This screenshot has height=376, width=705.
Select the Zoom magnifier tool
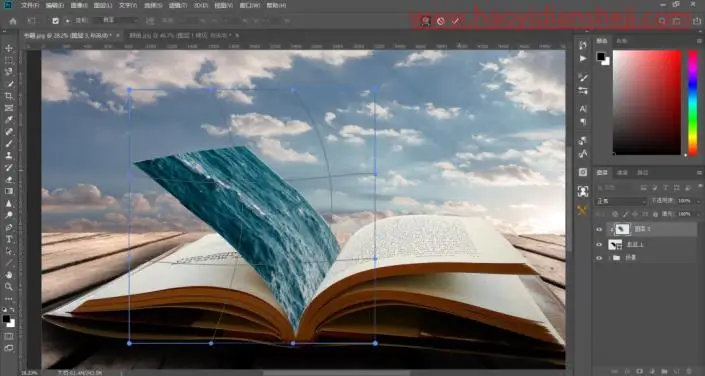9,287
